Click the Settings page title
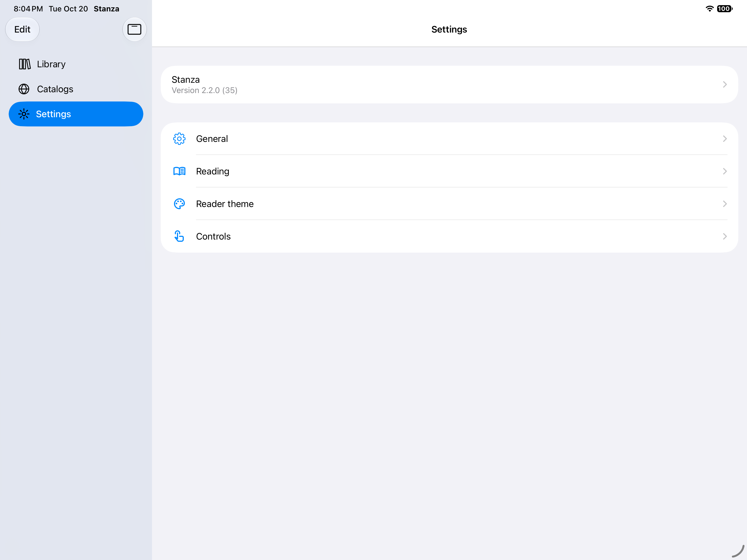 pyautogui.click(x=449, y=29)
